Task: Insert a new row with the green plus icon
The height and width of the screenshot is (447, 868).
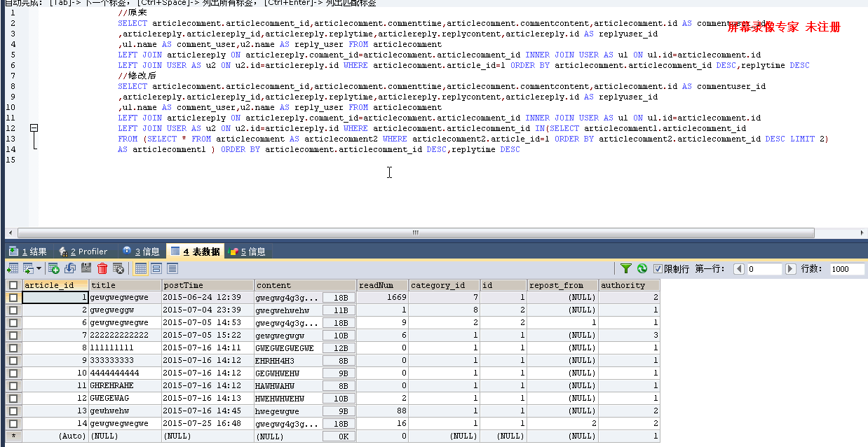Action: tap(53, 268)
